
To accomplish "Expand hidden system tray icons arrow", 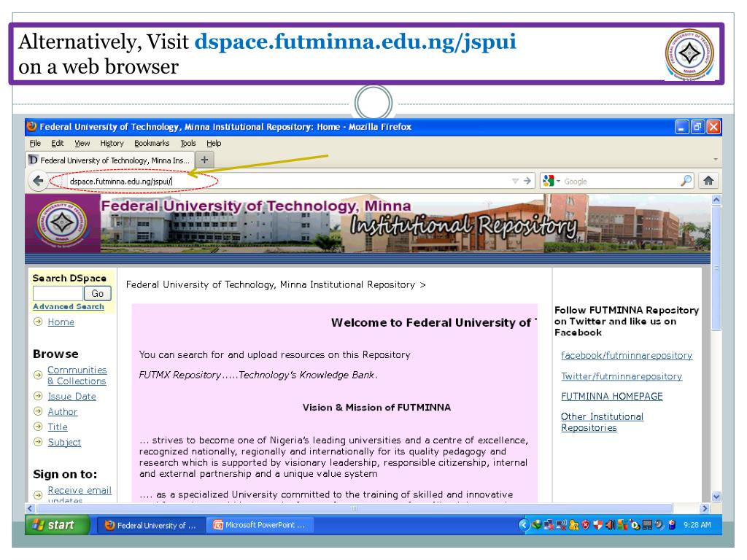I will tap(524, 525).
